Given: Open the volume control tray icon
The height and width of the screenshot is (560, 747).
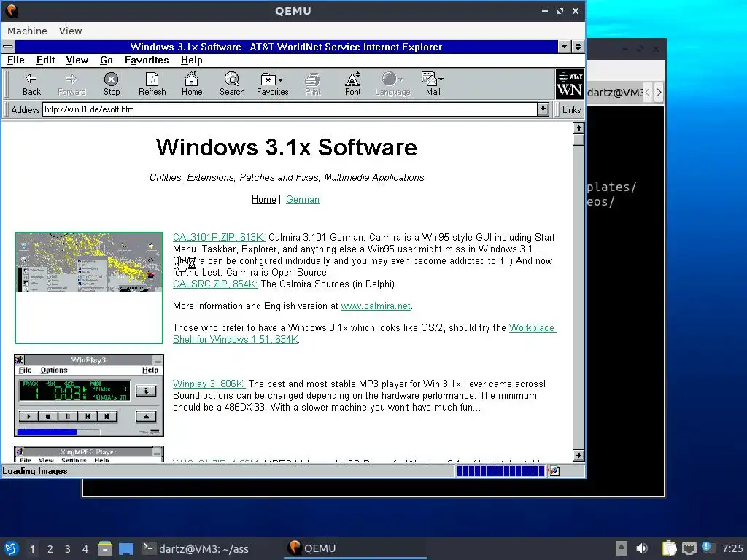Looking at the screenshot, I should click(642, 548).
